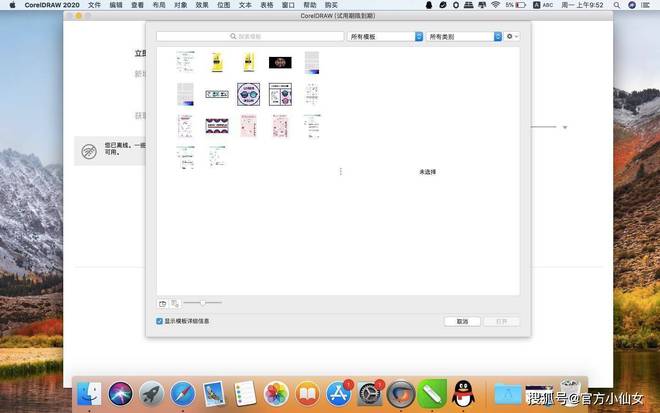This screenshot has height=413, width=660.
Task: Open Safari from the Dock
Action: (x=183, y=394)
